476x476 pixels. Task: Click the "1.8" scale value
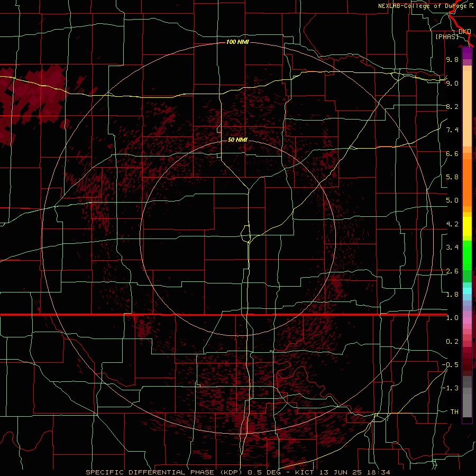pyautogui.click(x=452, y=295)
